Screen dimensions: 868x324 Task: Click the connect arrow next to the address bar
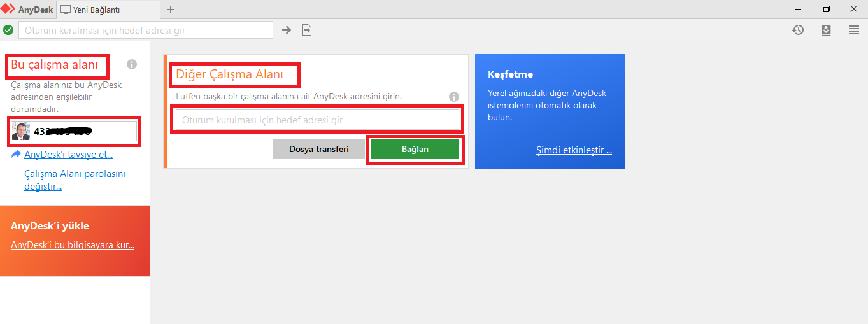point(287,30)
